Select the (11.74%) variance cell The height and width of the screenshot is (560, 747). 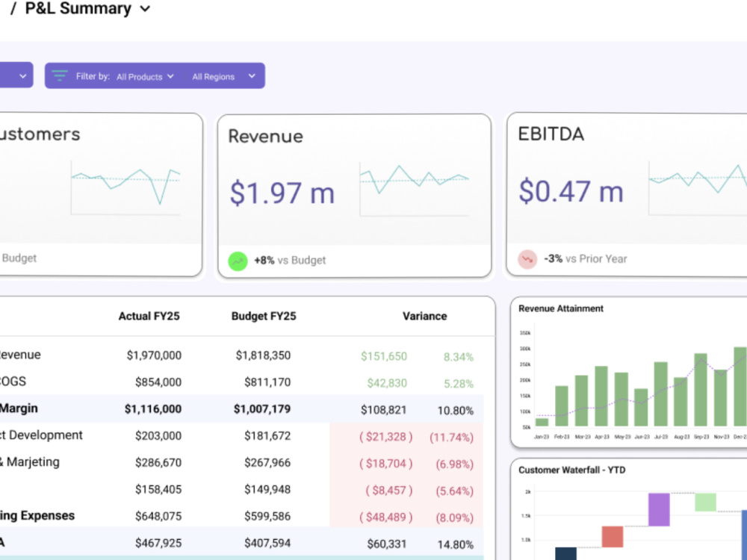tap(452, 438)
